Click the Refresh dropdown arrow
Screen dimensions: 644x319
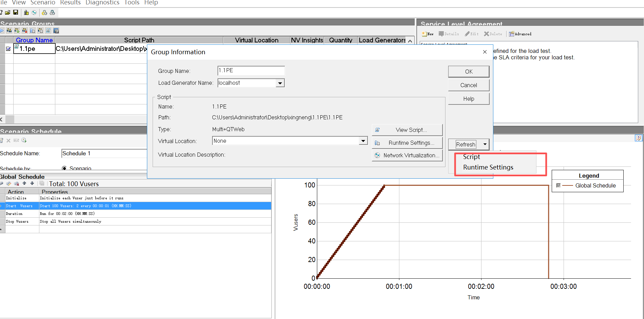click(485, 144)
